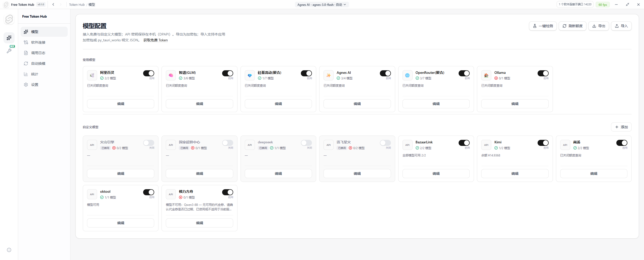Select 模型 in the sidebar menu
This screenshot has height=260, width=644.
coord(44,32)
